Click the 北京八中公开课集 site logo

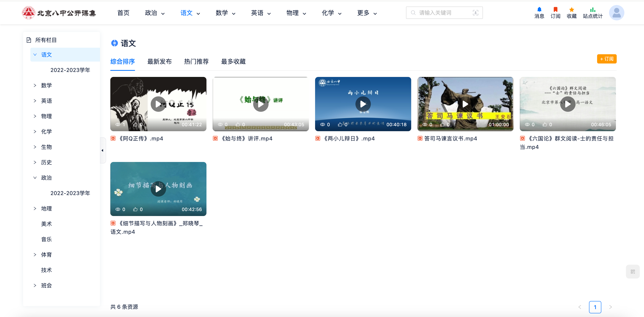coord(59,13)
